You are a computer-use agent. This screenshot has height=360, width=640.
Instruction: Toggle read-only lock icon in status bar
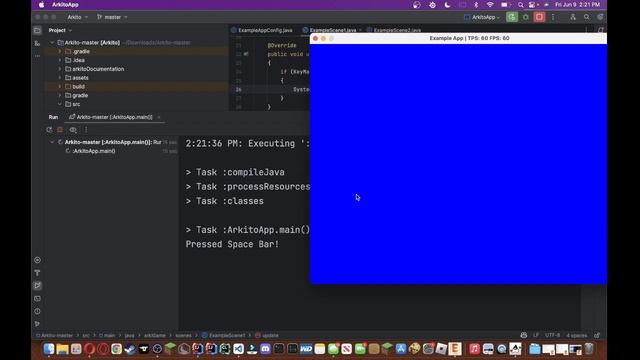pyautogui.click(x=597, y=336)
